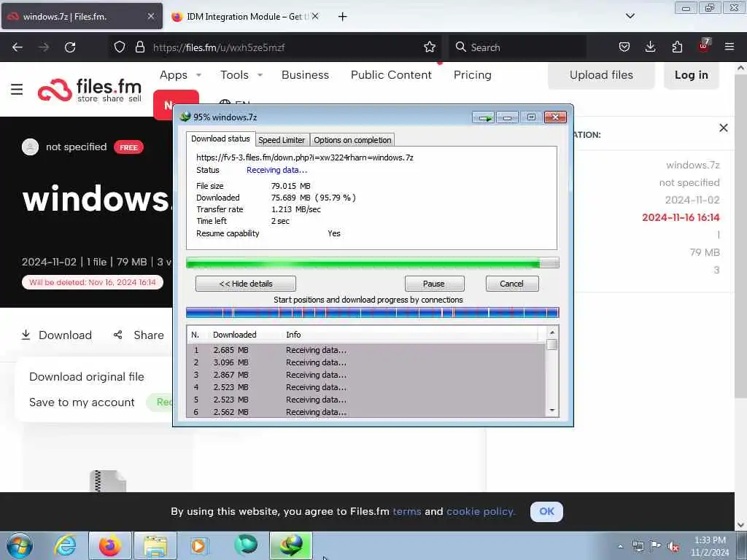Viewport: 747px width, 560px height.
Task: Open Internet Explorer from taskbar
Action: click(65, 545)
